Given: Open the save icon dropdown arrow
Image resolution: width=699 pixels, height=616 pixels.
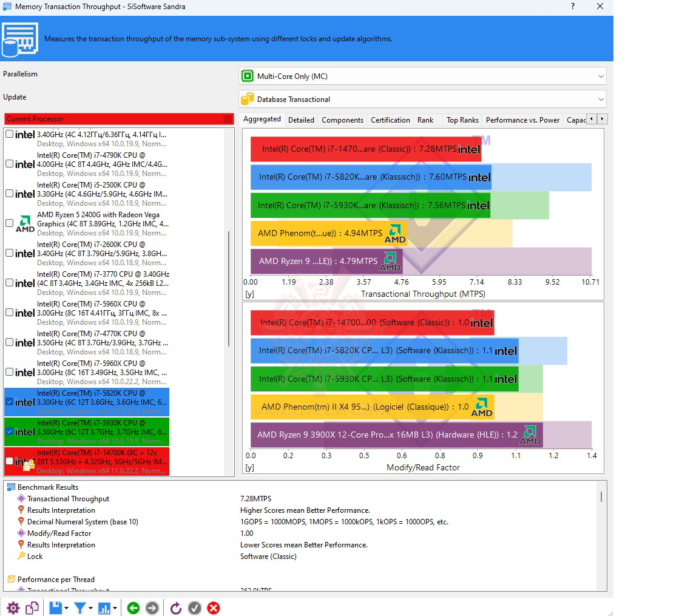Looking at the screenshot, I should coord(66,608).
